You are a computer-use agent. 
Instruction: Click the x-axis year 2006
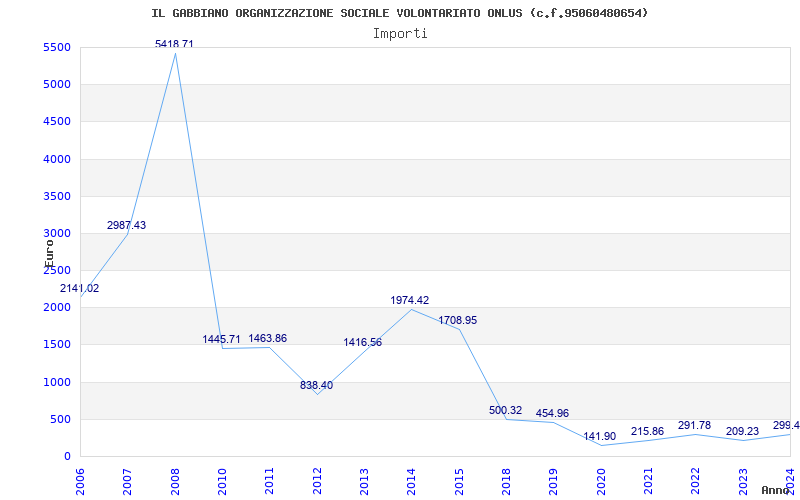pyautogui.click(x=80, y=481)
